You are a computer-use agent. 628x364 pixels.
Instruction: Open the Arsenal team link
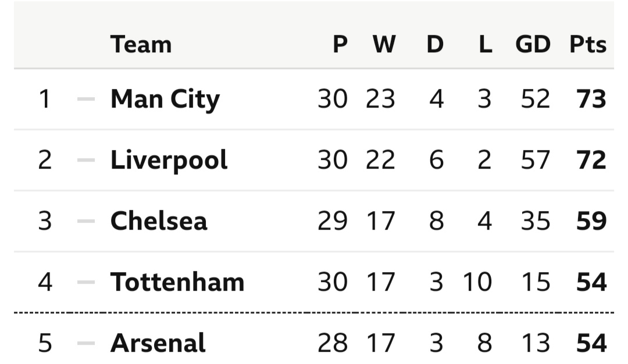pos(158,343)
